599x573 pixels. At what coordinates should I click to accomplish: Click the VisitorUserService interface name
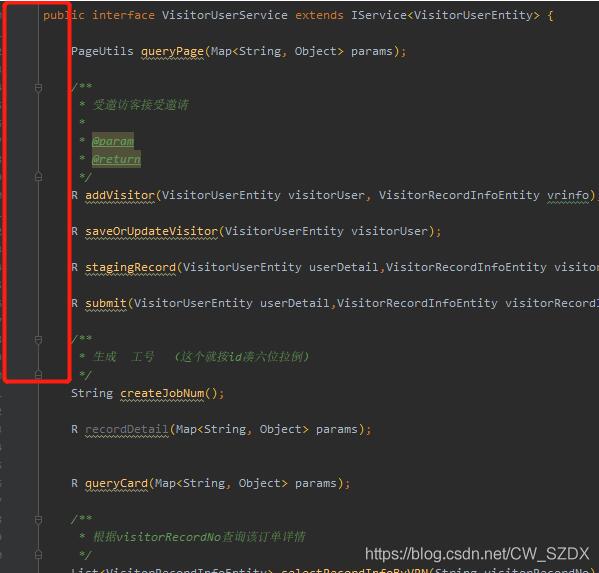coord(225,15)
